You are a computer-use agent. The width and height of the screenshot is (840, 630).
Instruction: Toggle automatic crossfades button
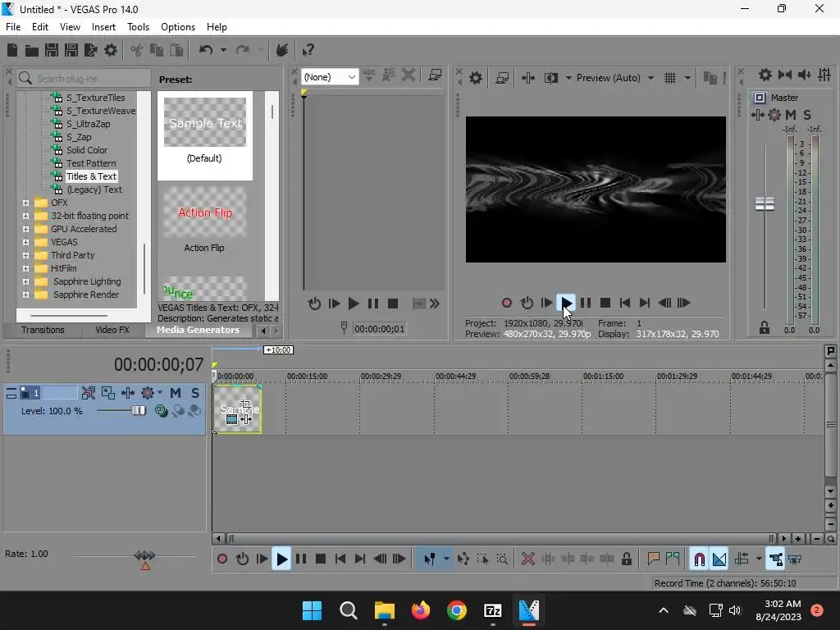click(719, 559)
